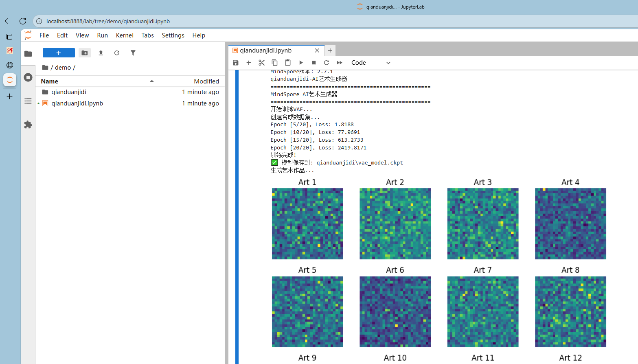This screenshot has width=638, height=364.
Task: Close the qianduanjidi.ipynb tab
Action: (317, 50)
